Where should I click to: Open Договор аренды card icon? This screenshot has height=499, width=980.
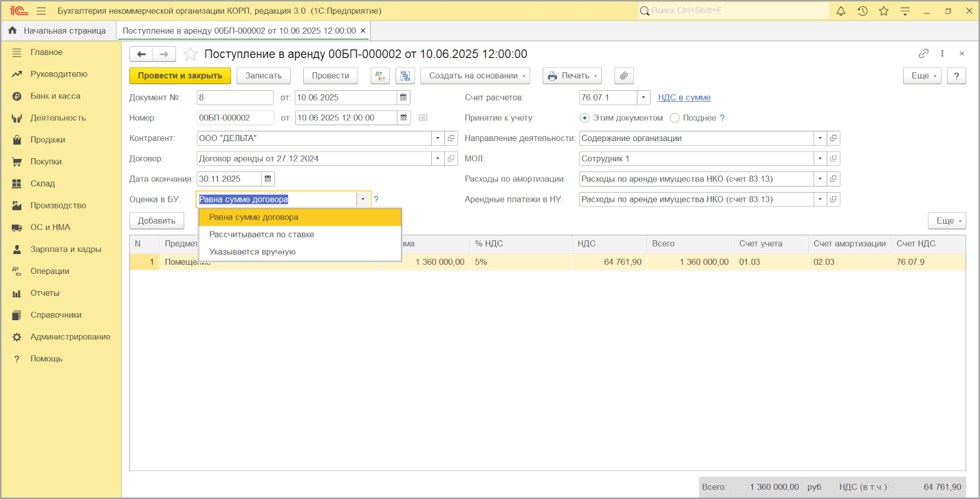451,158
